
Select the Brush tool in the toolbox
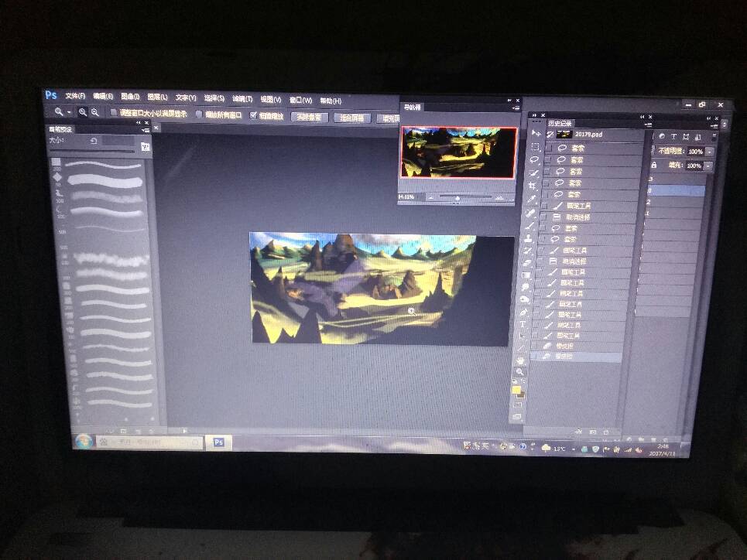[x=529, y=226]
